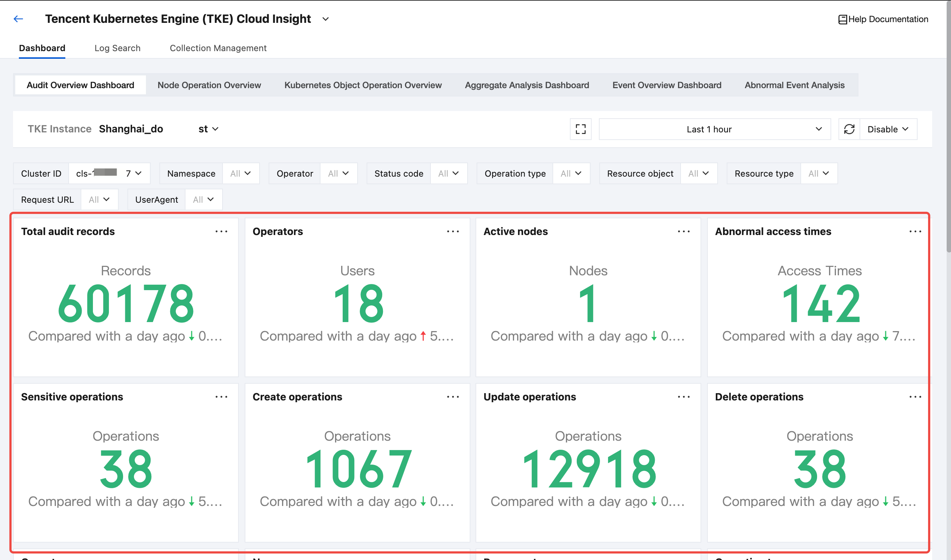Viewport: 951px width, 560px height.
Task: Expand the Namespace filter dropdown
Action: point(241,173)
